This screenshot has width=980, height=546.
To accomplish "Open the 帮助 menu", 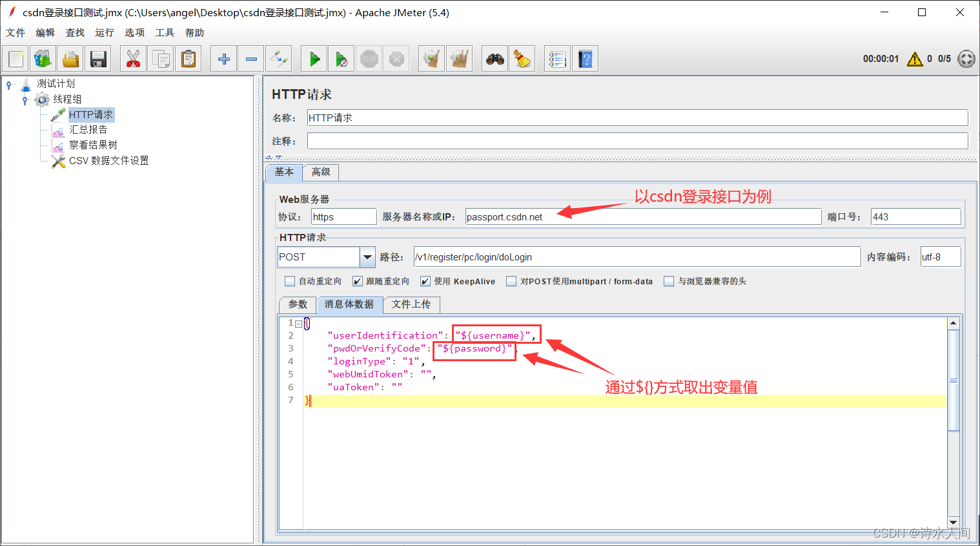I will [x=194, y=32].
